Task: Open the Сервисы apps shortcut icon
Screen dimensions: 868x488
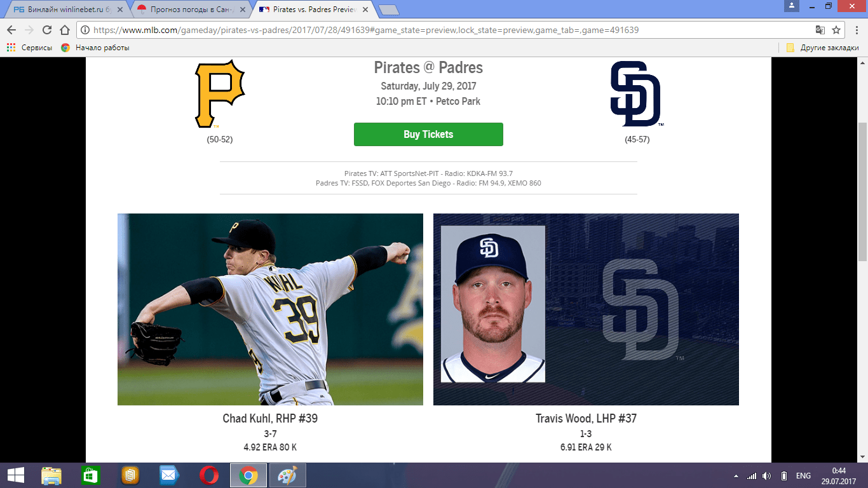Action: point(11,48)
